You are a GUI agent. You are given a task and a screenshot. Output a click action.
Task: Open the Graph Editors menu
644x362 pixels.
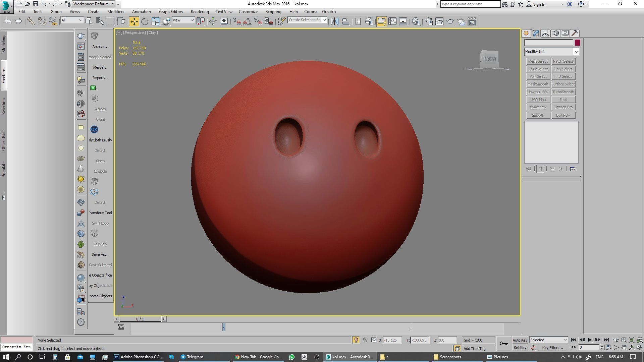(x=171, y=11)
